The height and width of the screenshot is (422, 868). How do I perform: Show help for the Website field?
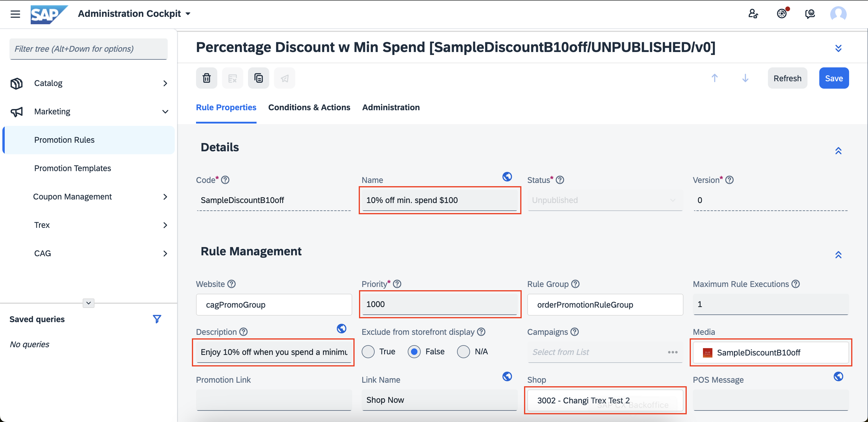[x=231, y=284]
